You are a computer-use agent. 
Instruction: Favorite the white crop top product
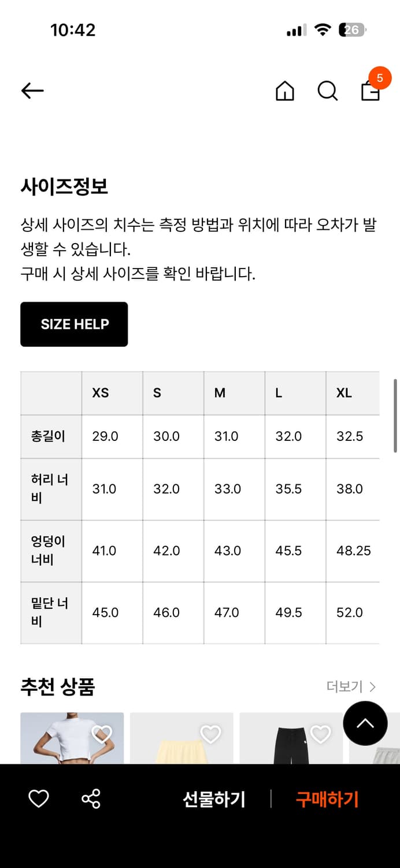[102, 733]
